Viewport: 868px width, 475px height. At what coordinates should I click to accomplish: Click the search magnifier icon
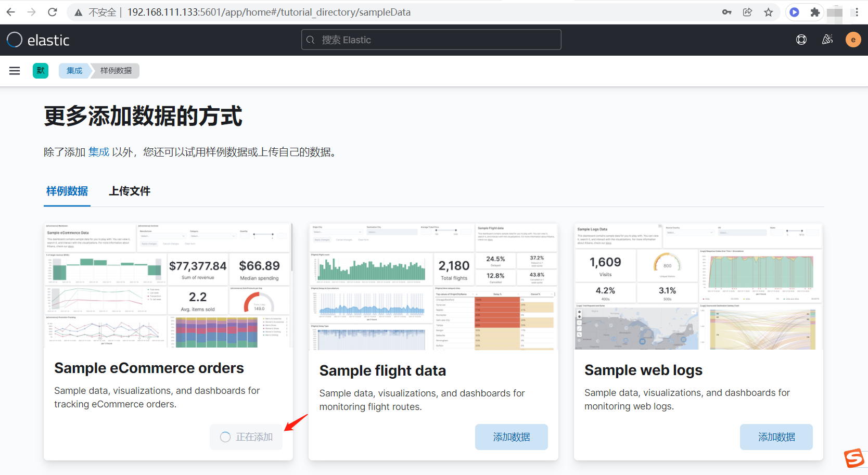tap(311, 40)
